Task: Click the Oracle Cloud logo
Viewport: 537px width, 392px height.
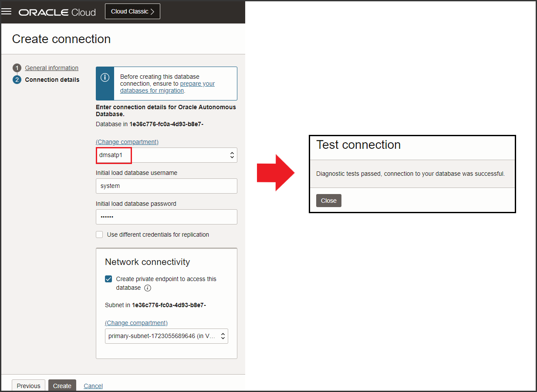Action: click(57, 12)
